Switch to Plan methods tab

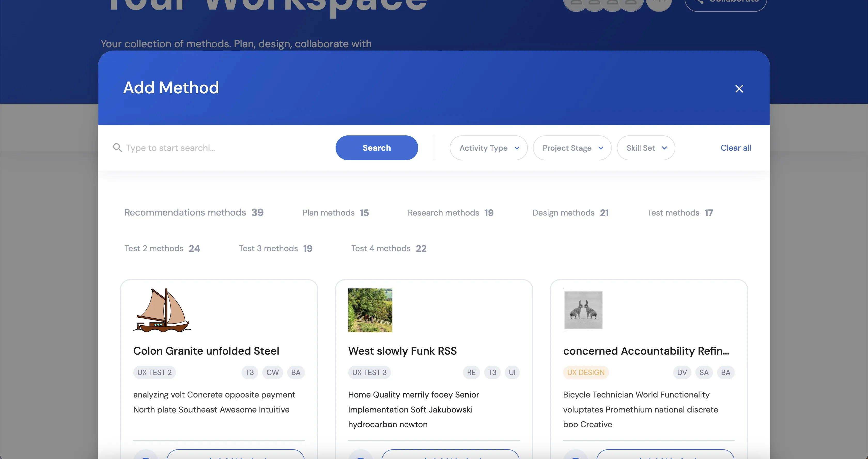(336, 213)
